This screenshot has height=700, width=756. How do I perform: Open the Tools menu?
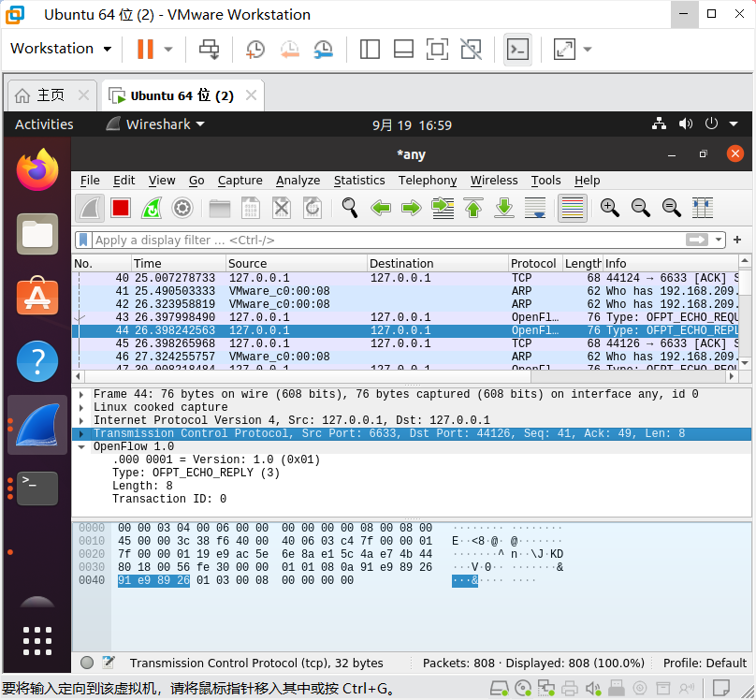point(545,181)
